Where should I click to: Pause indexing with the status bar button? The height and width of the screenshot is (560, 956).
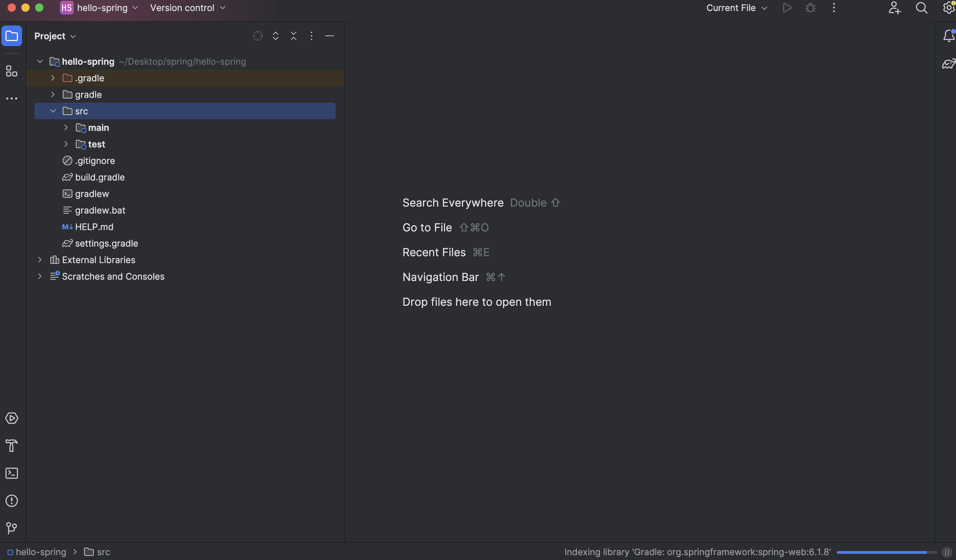tap(946, 552)
